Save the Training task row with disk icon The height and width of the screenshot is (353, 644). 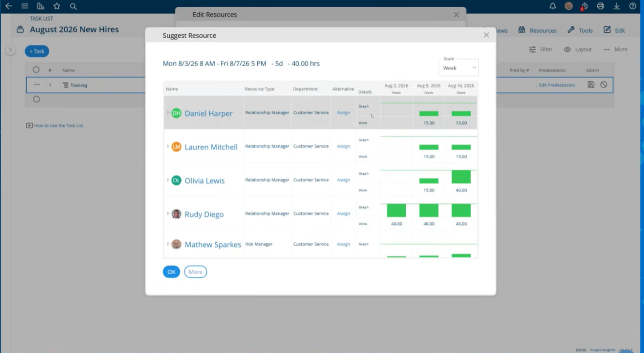(591, 84)
